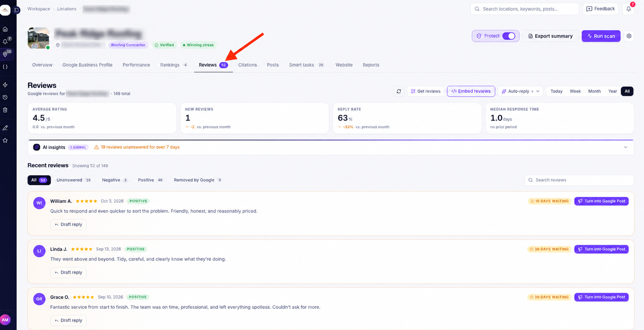Click the Roofing Contractor tag
Viewport: 644px width, 330px height.
[128, 45]
